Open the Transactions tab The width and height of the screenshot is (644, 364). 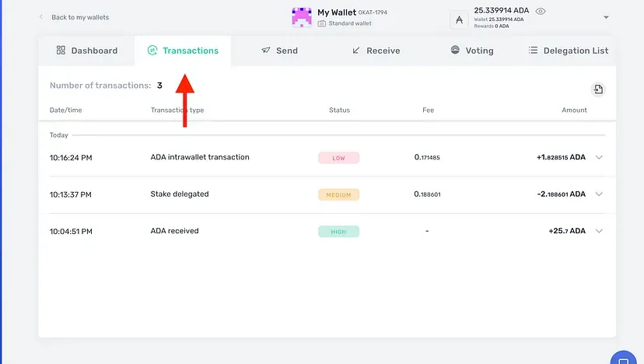pyautogui.click(x=182, y=51)
